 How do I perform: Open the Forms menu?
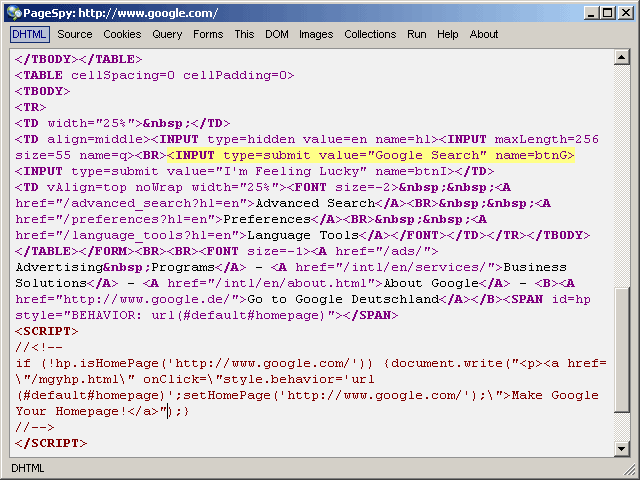[208, 34]
